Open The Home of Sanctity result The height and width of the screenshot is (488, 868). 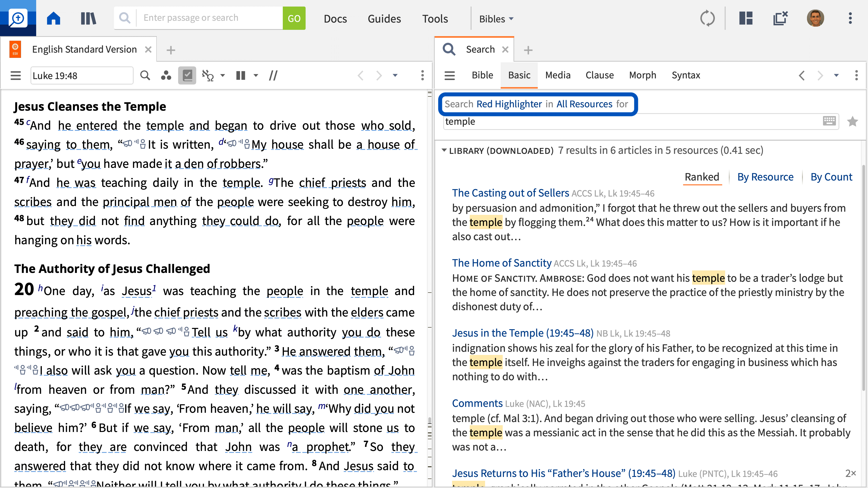(x=501, y=263)
